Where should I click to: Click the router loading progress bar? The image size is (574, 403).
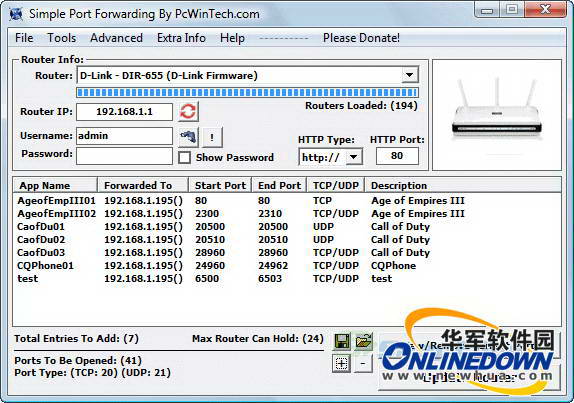tap(247, 92)
